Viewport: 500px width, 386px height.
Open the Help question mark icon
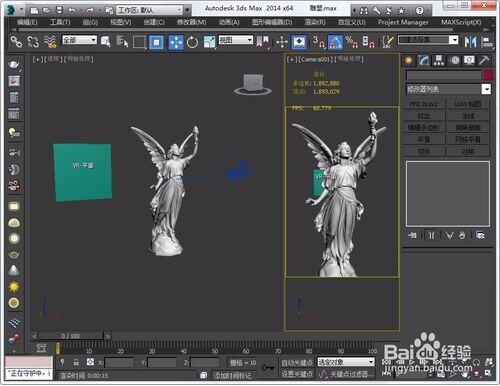tap(419, 11)
